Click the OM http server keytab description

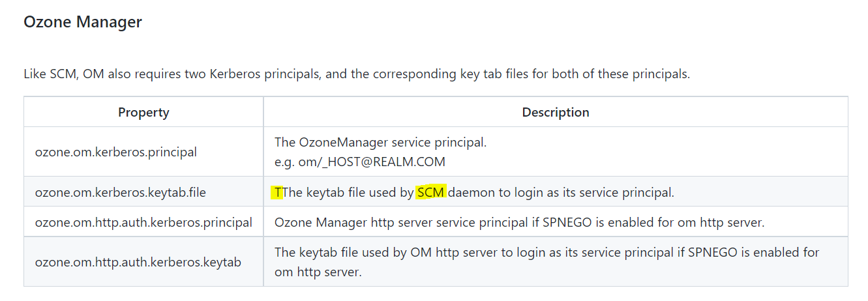546,252
